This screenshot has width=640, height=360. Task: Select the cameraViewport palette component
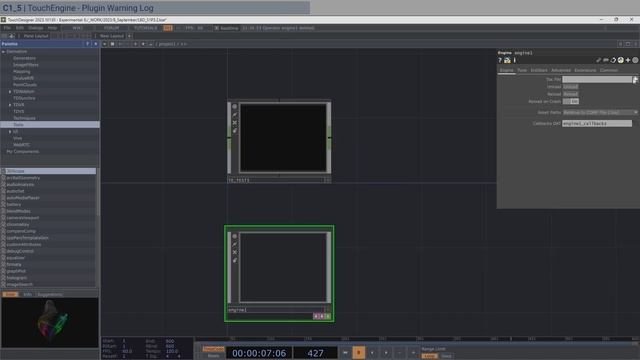[23, 218]
